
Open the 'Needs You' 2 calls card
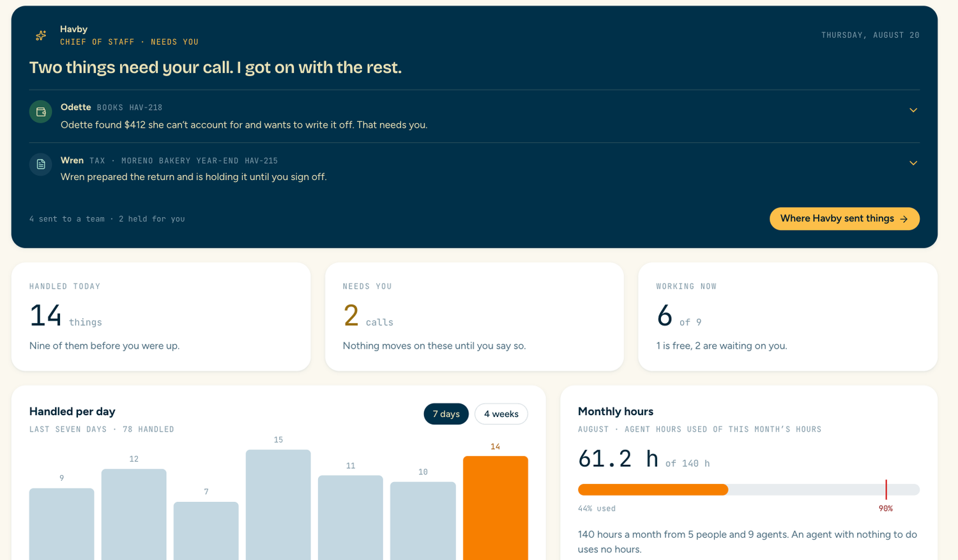[x=475, y=317]
